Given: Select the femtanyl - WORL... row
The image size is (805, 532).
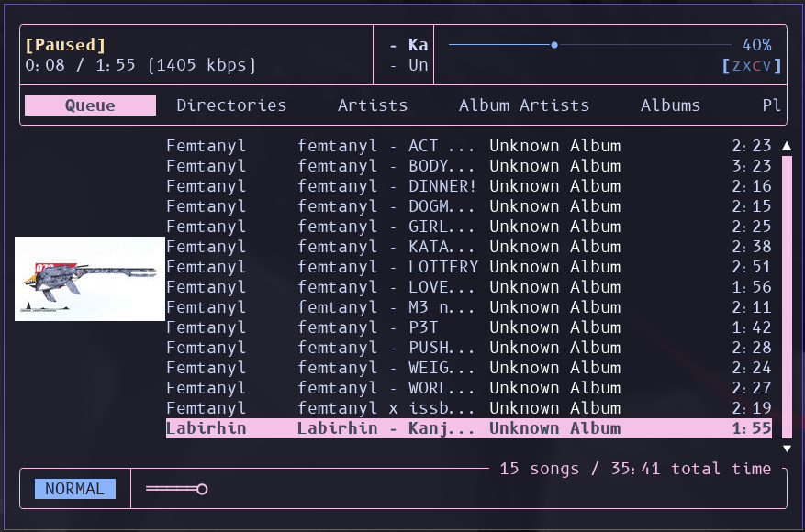Looking at the screenshot, I should coord(469,388).
